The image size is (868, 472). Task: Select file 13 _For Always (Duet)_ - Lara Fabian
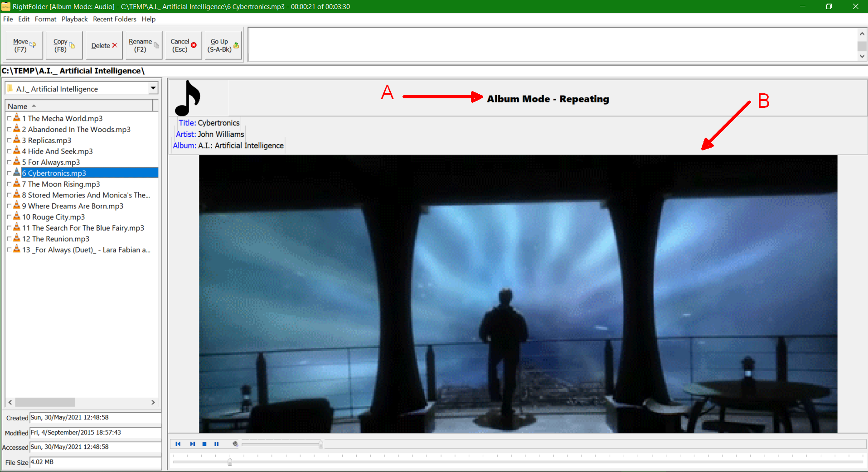[86, 250]
